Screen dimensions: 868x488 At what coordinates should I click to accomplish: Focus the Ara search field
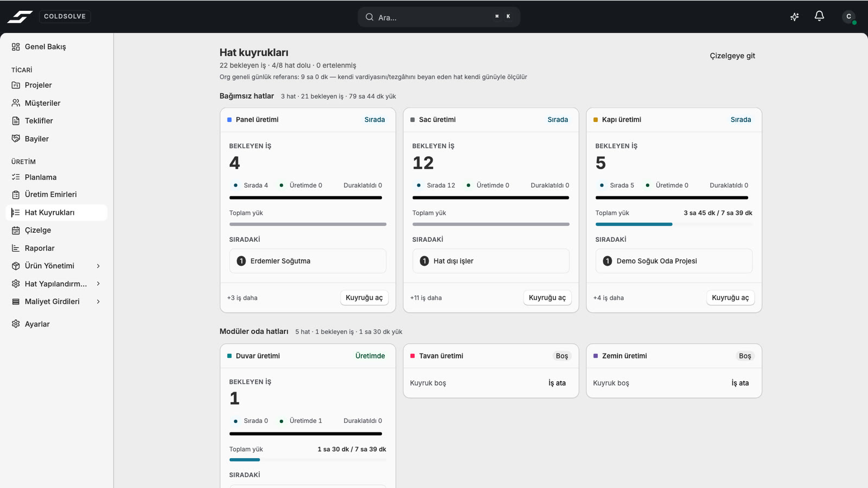pyautogui.click(x=439, y=17)
